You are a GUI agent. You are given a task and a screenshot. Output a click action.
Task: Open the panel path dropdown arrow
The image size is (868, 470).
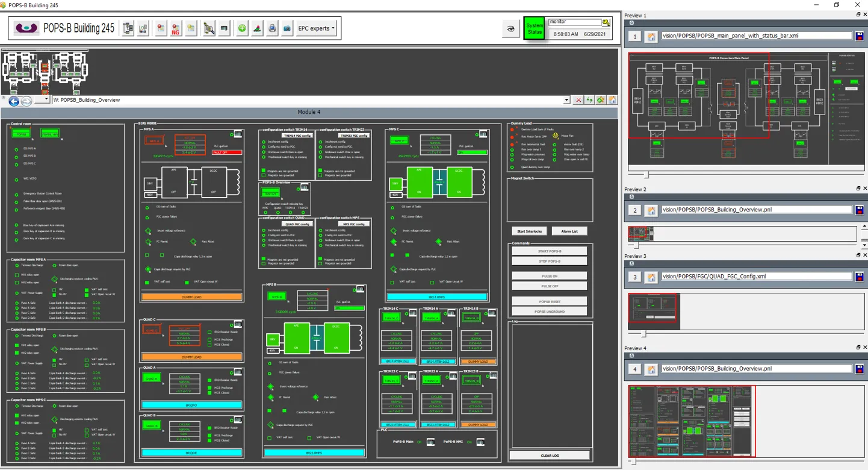click(566, 100)
